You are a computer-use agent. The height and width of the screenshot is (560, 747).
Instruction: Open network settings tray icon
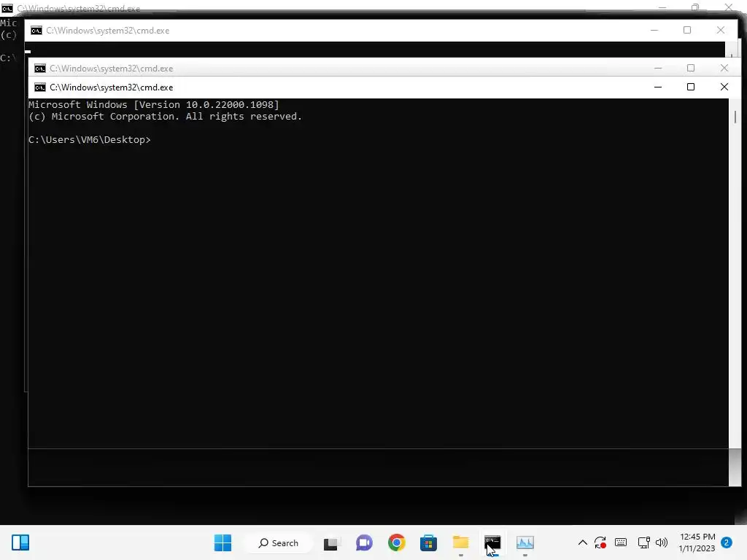coord(643,542)
